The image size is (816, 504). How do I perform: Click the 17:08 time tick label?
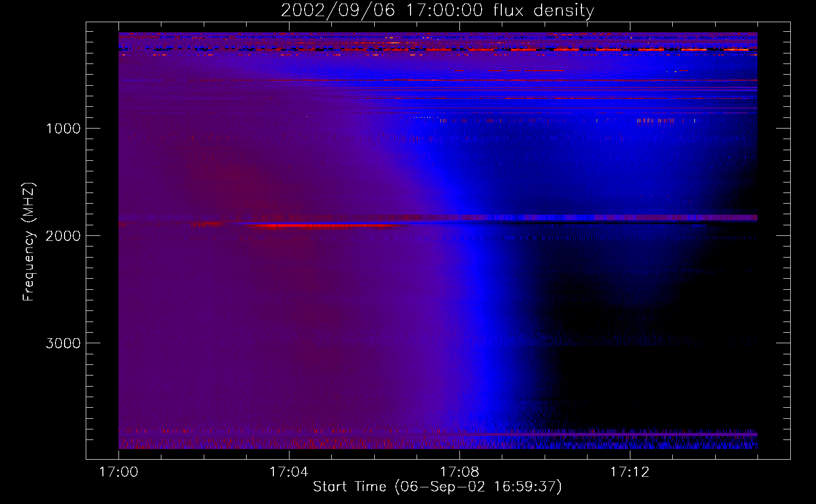459,472
